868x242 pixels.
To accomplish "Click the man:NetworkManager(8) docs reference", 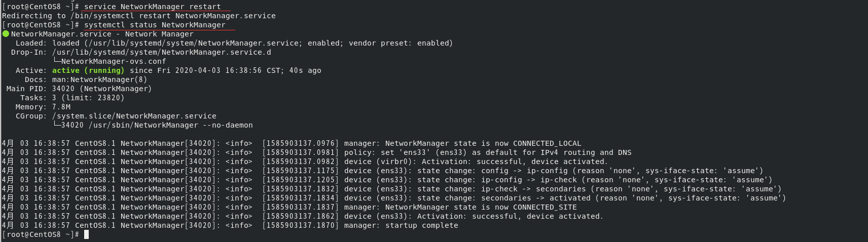I will (99, 79).
